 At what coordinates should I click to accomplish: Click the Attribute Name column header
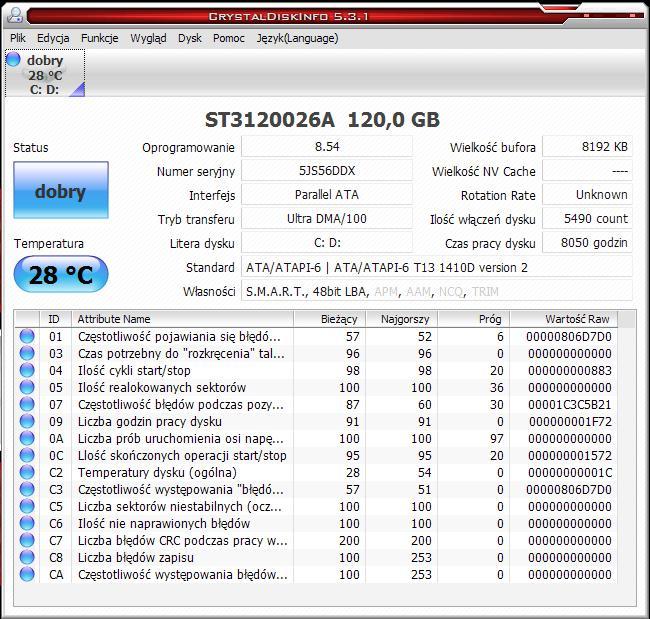[x=182, y=319]
